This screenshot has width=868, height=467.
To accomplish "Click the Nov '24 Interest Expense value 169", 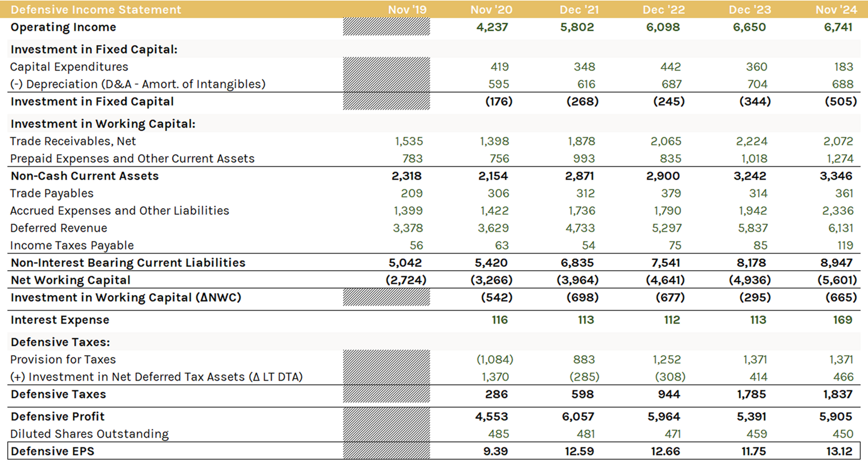I will [842, 320].
